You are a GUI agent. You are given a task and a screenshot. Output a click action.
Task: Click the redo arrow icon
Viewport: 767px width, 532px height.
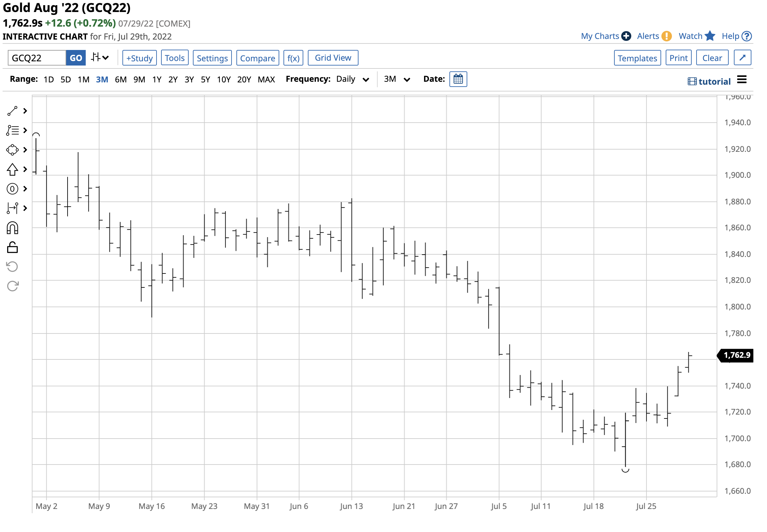click(x=12, y=286)
